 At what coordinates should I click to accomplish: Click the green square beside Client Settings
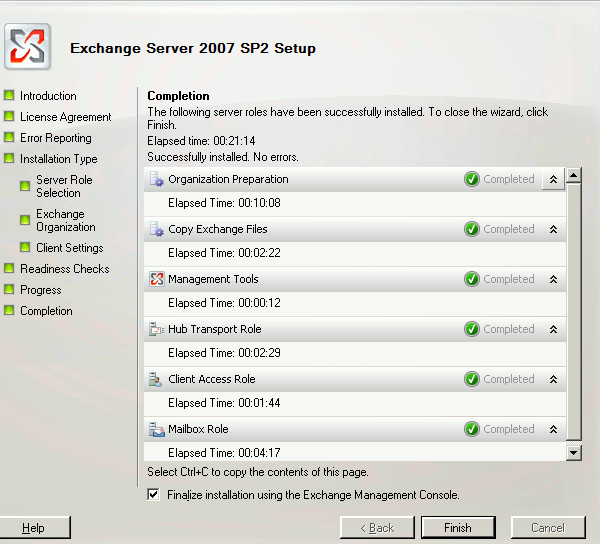[25, 247]
